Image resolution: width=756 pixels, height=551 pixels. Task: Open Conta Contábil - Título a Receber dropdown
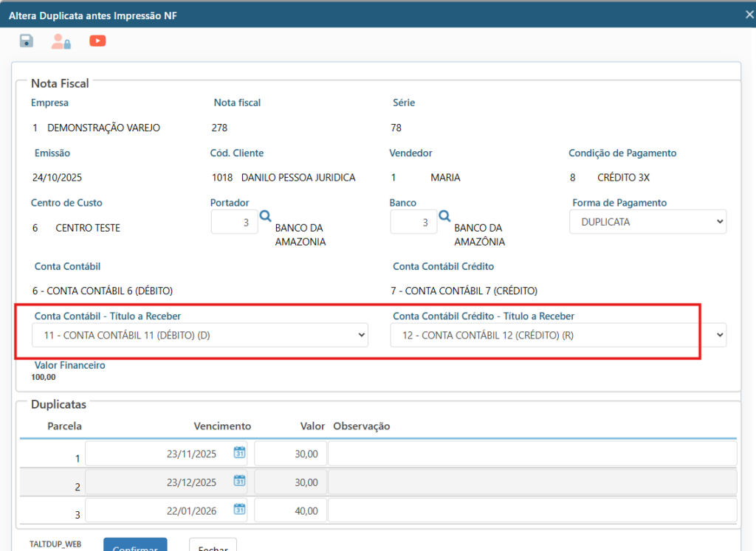pyautogui.click(x=200, y=335)
